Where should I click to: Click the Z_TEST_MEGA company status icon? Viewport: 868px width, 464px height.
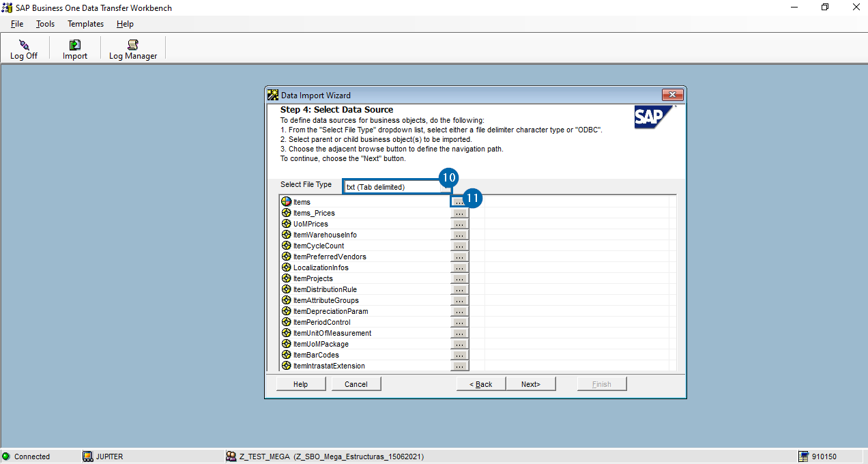(231, 456)
